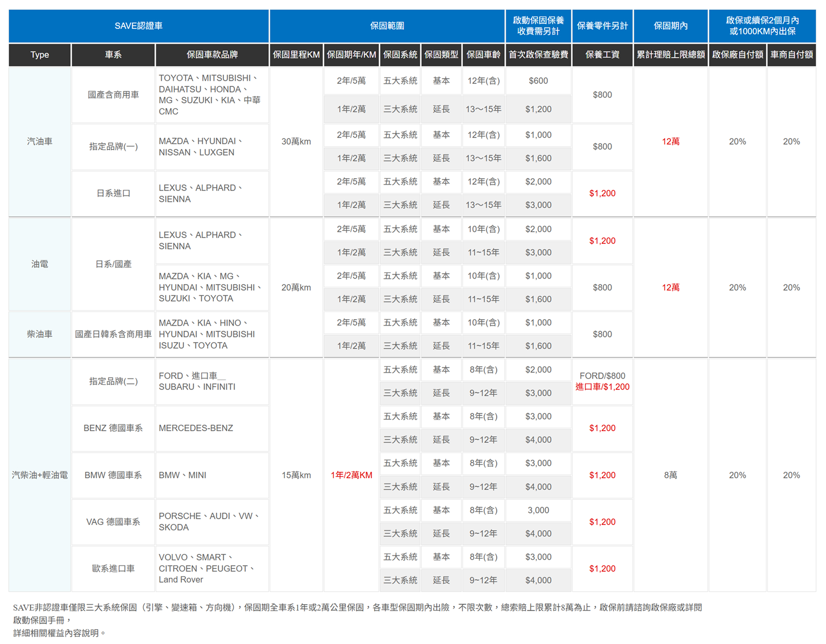Click the TOYOTA、MITSUBISHI、DAIHATSU brand cell

[x=212, y=95]
